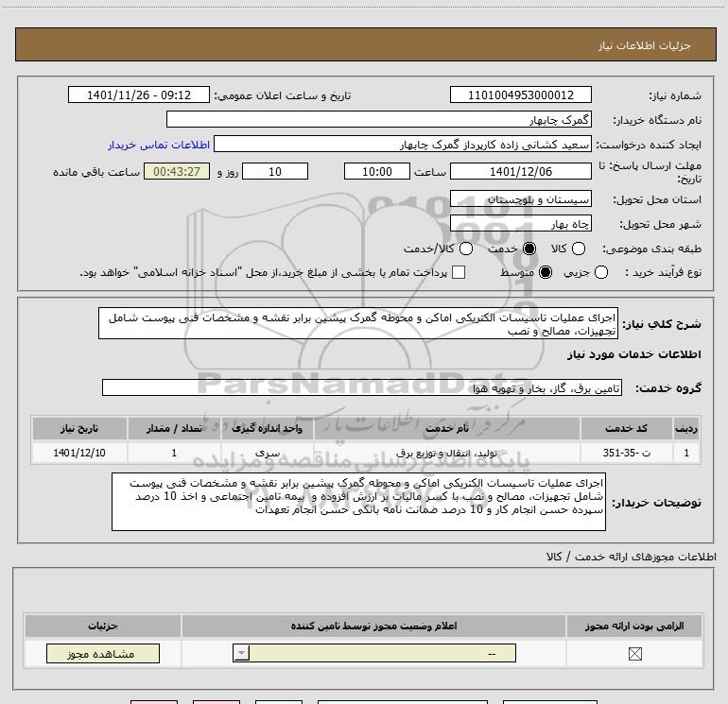Click the توضیحات خریدار text area
Image resolution: width=728 pixels, height=704 pixels.
point(358,502)
